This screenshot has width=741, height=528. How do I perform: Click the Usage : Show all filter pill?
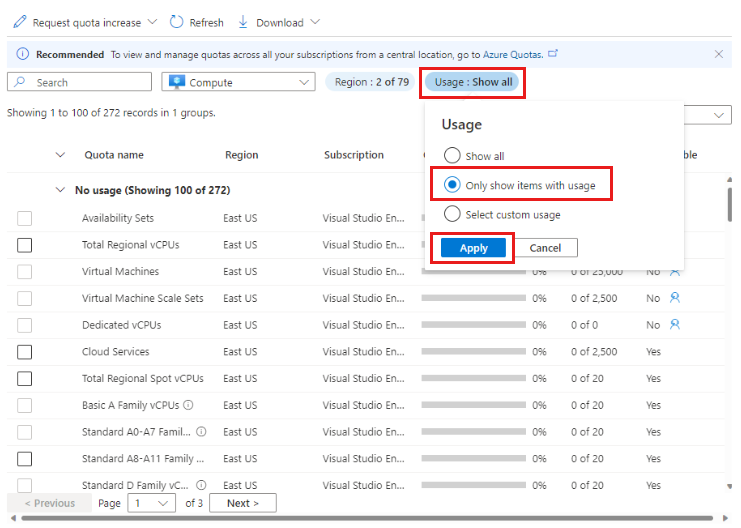473,82
